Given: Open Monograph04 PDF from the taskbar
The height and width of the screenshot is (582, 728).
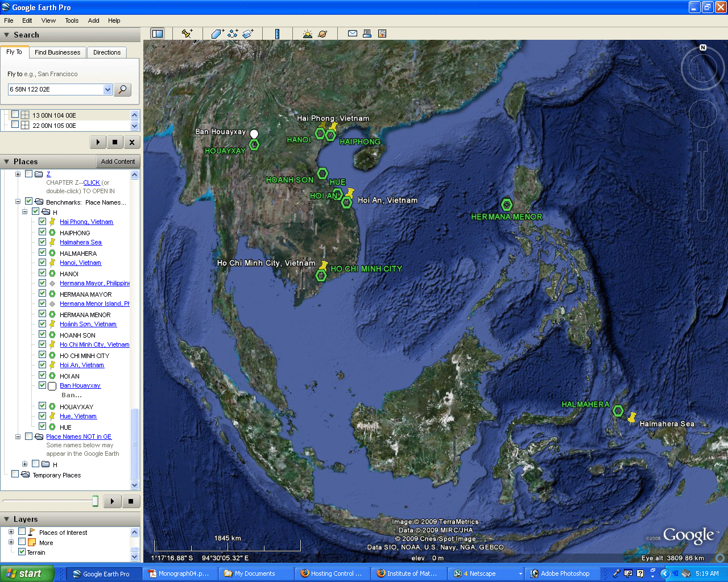Looking at the screenshot, I should 179,573.
